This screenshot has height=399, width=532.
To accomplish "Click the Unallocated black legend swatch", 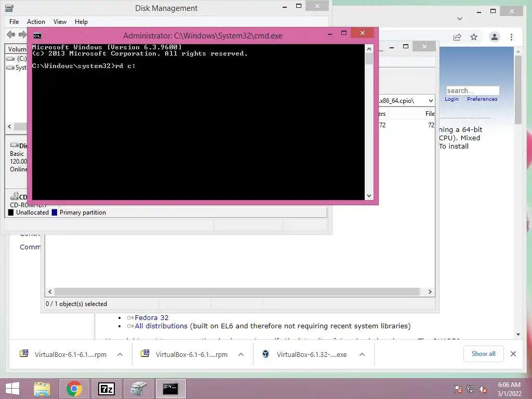I will coord(11,212).
